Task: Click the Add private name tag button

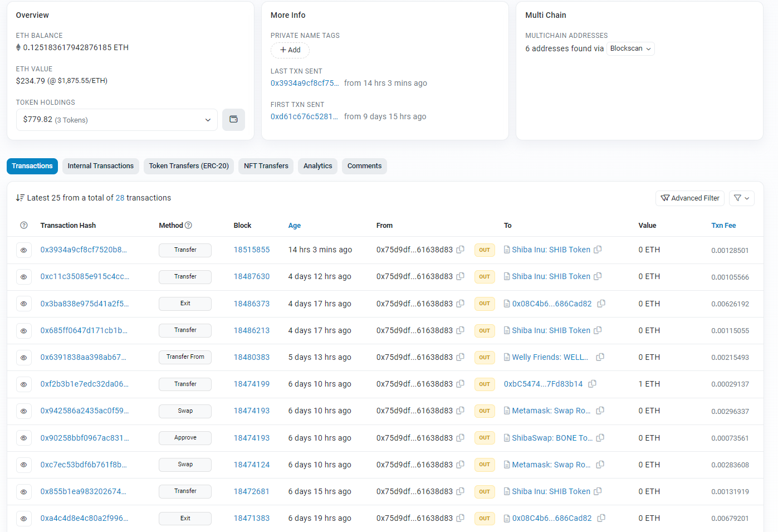Action: click(x=290, y=50)
